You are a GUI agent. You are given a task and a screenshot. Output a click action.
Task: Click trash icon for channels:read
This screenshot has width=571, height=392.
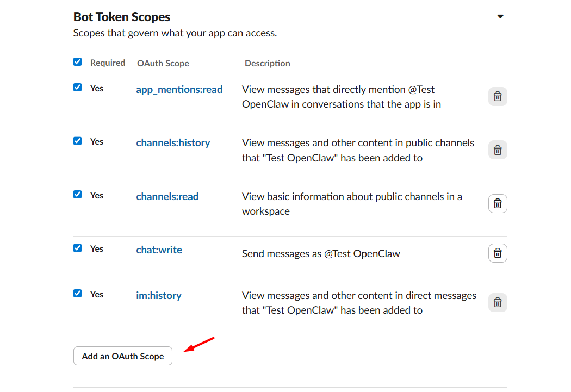click(498, 204)
